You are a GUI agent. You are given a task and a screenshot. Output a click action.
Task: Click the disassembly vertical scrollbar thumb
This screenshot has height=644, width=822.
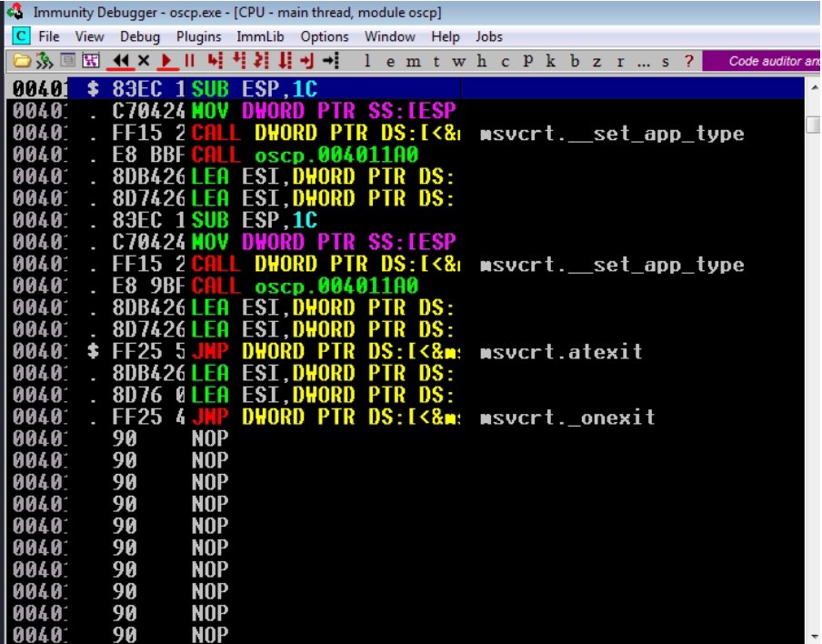813,126
